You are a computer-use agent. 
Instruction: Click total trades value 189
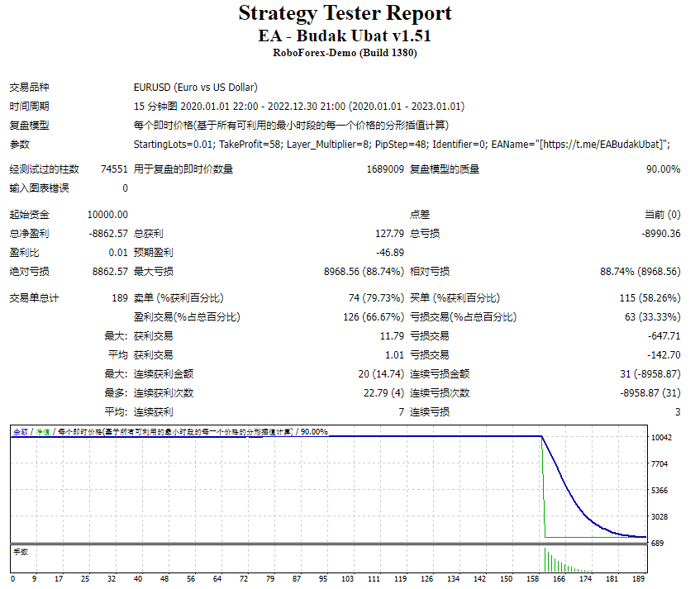pyautogui.click(x=120, y=297)
